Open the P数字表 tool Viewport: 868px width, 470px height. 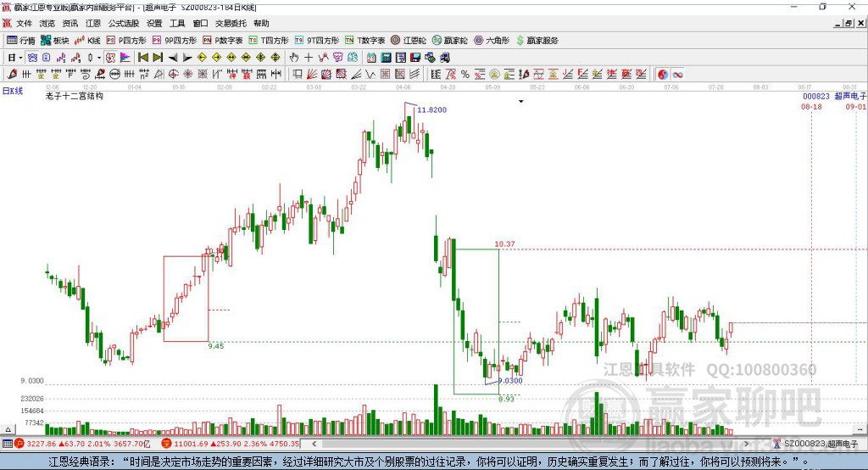223,41
